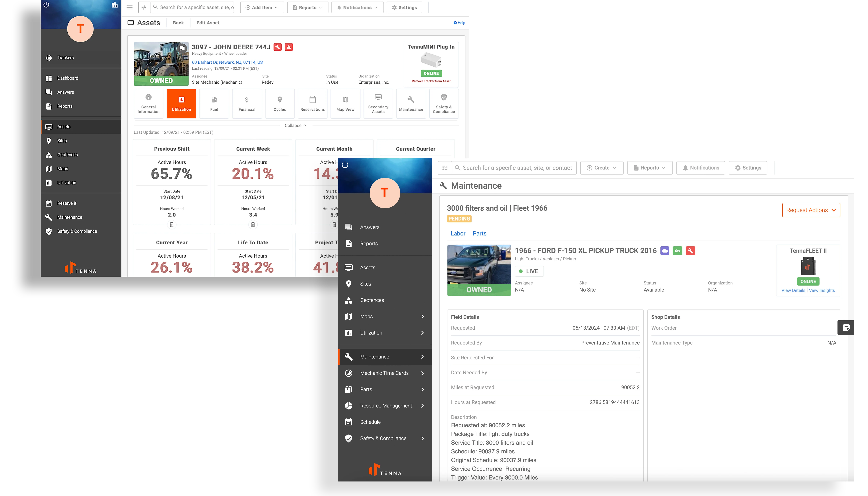
Task: Open View Insights for TennaFLEET II
Action: [x=822, y=290]
